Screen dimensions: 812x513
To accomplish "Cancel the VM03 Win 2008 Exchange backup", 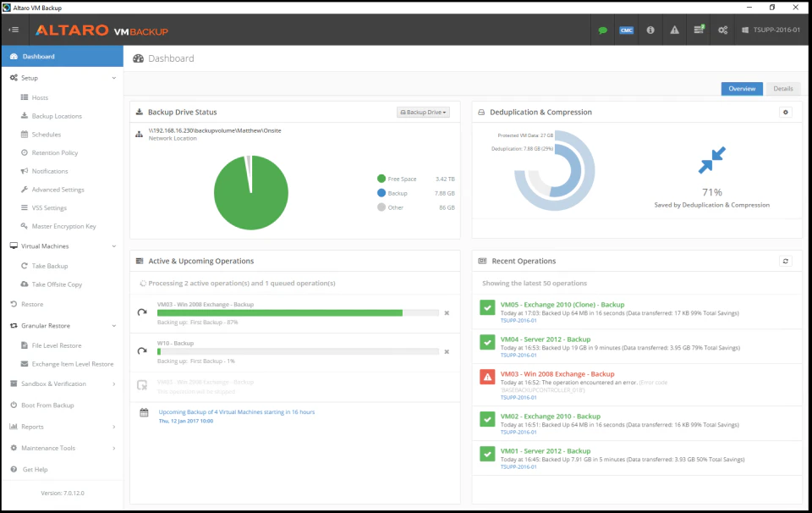I will point(447,312).
